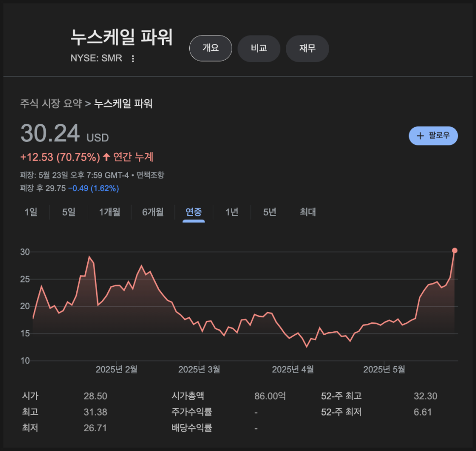The width and height of the screenshot is (476, 451).
Task: Click the 2025년 4월 axis label
Action: [293, 369]
